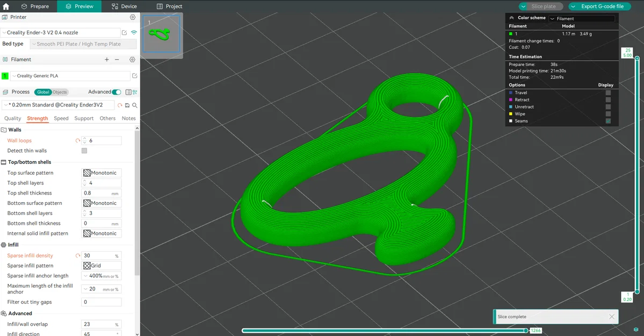Switch to the Prepare tab

[35, 6]
